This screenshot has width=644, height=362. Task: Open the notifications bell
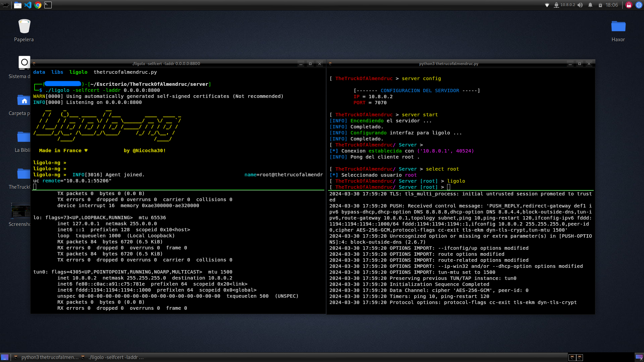[590, 5]
